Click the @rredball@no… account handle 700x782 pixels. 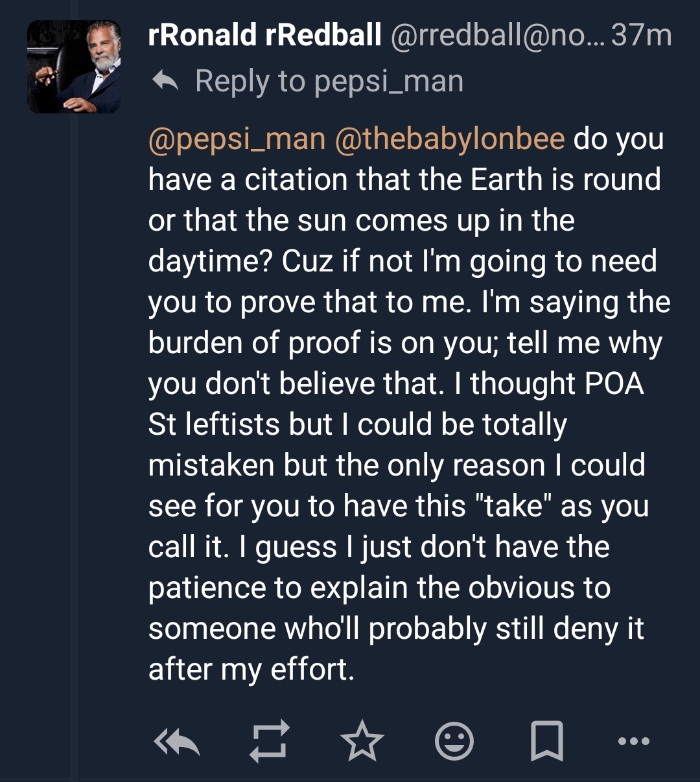pos(496,34)
